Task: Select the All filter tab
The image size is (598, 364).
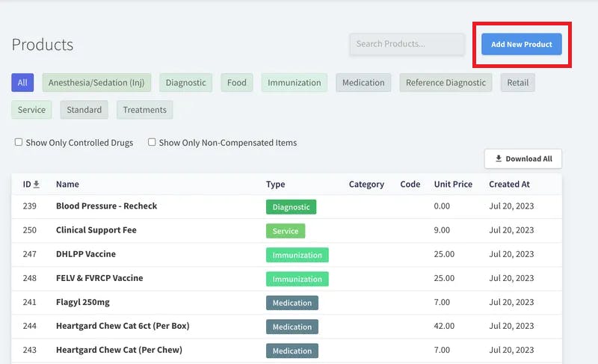Action: 22,83
